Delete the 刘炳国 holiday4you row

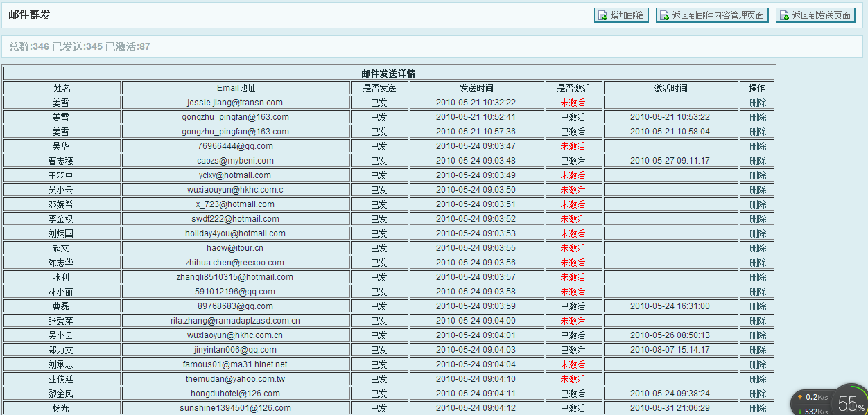758,233
